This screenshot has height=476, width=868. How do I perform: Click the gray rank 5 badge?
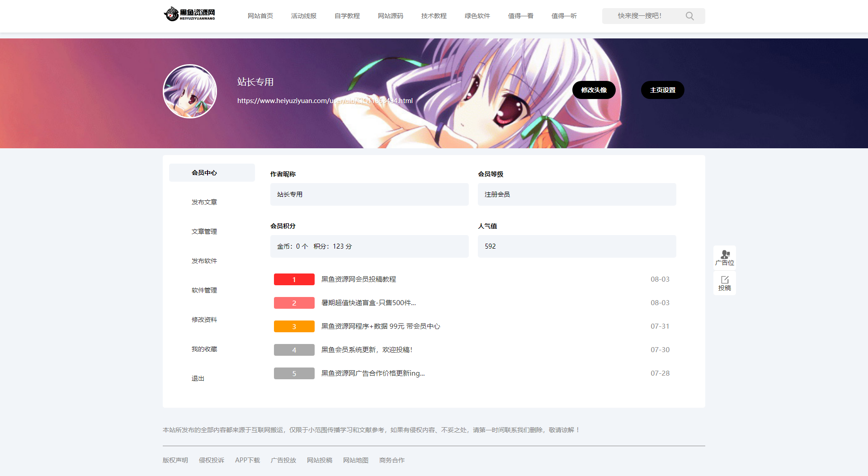(x=294, y=373)
